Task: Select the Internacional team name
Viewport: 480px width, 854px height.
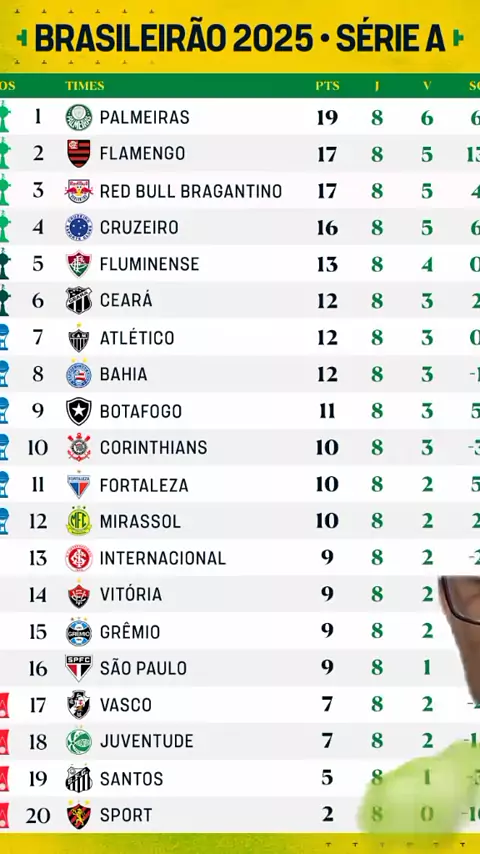Action: tap(162, 558)
